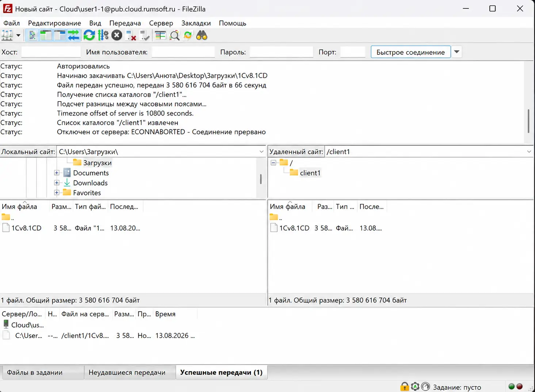Viewport: 535px width, 392px height.
Task: Sort local list by Тип фай... column
Action: (90, 206)
